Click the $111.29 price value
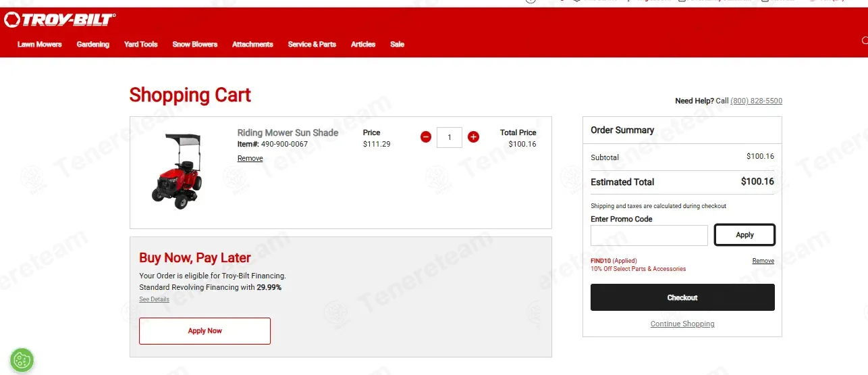This screenshot has width=868, height=375. tap(377, 144)
